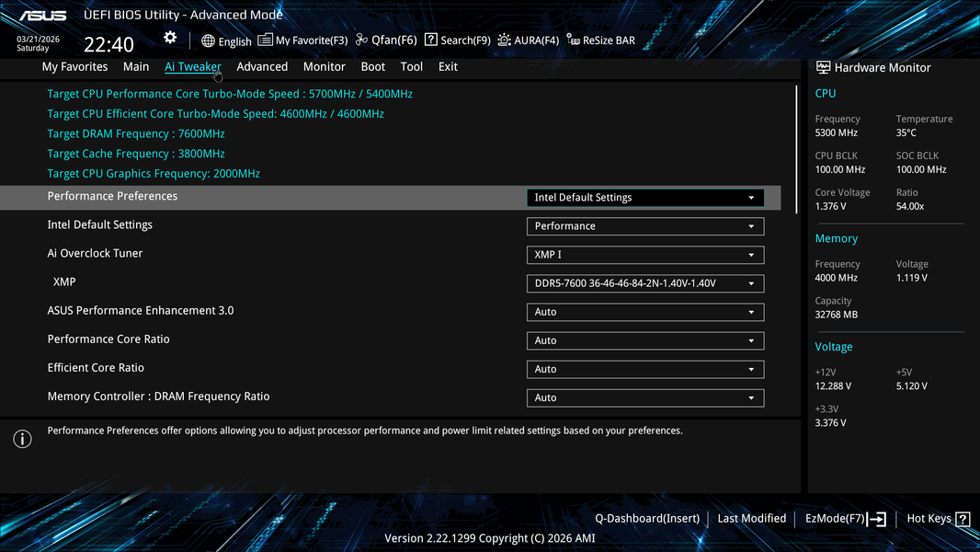
Task: Expand Memory Controller DRAM Frequency Ratio dropdown
Action: (645, 397)
